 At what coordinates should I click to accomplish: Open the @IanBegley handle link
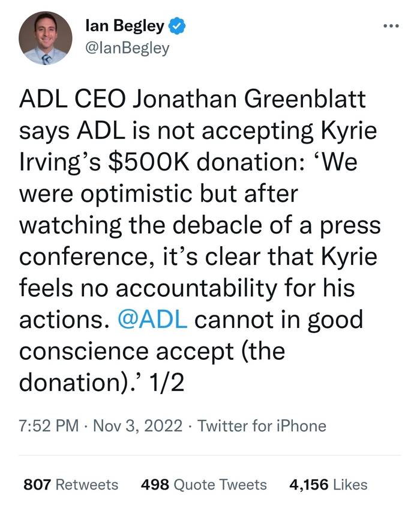click(127, 47)
